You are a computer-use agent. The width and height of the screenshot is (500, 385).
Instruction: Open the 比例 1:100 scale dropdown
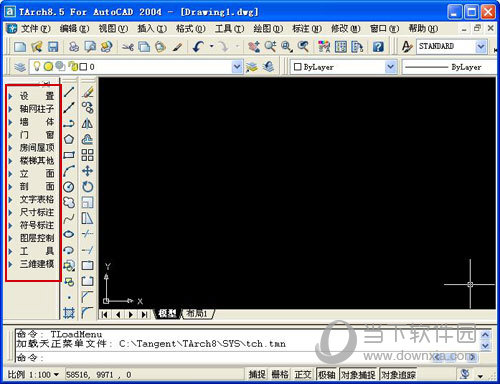pos(56,375)
